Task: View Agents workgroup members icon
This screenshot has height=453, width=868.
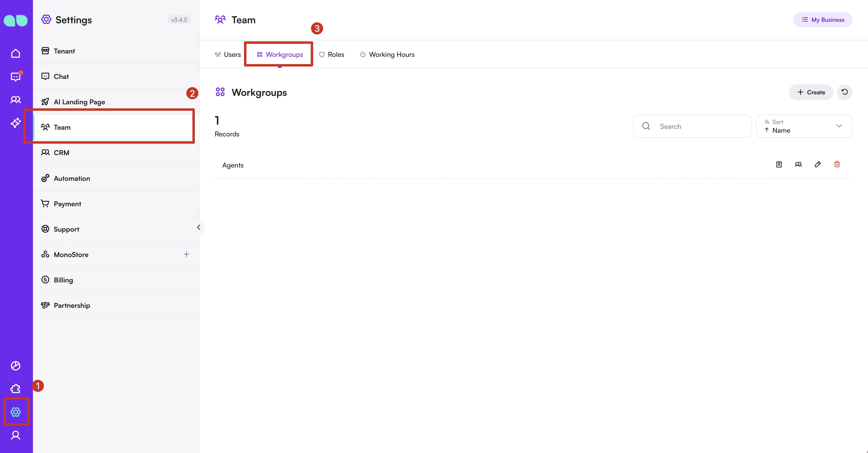Action: (x=798, y=164)
